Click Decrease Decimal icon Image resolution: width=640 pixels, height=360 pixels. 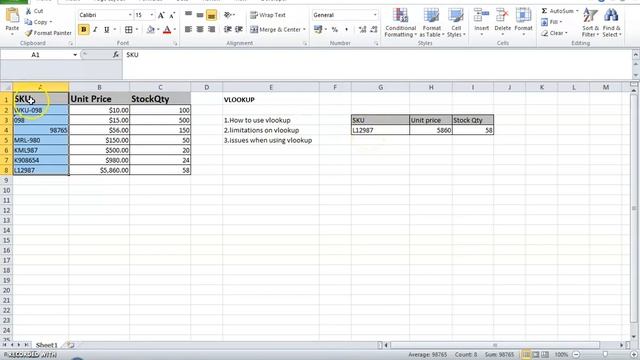[374, 29]
